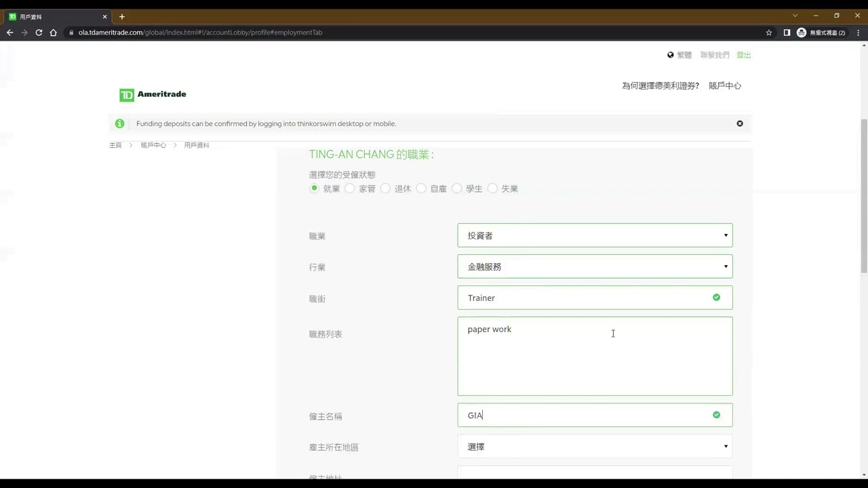This screenshot has width=868, height=488.
Task: Click the green info icon in notification
Action: pos(120,123)
